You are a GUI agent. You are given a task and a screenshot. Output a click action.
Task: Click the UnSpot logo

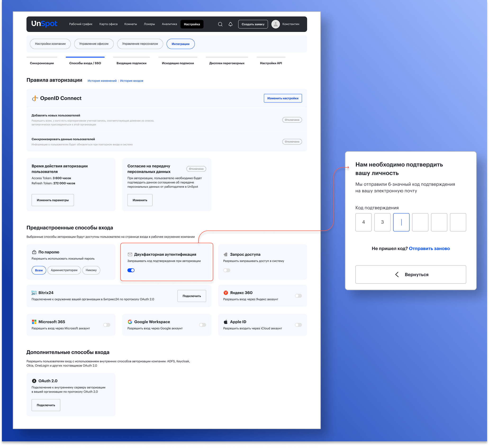point(44,24)
